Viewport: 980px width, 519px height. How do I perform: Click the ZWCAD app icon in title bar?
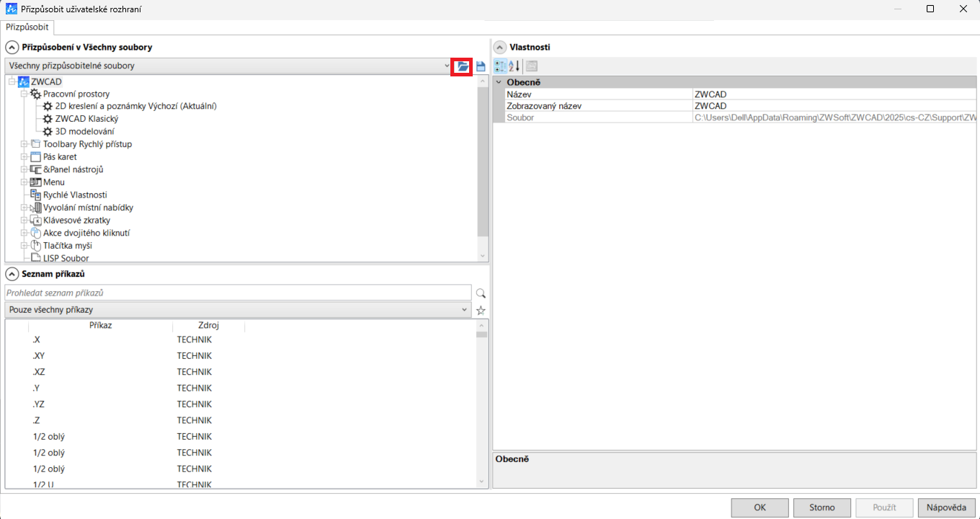[12, 9]
